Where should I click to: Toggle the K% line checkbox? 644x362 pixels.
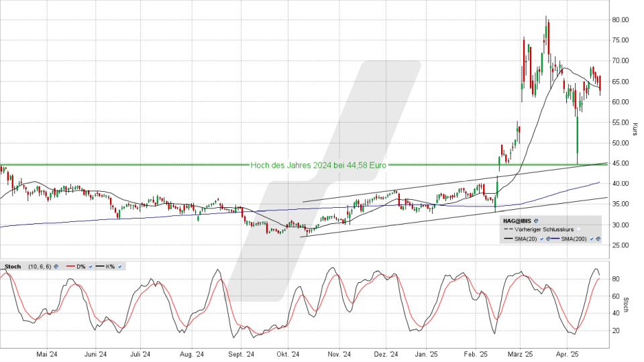[x=119, y=267]
